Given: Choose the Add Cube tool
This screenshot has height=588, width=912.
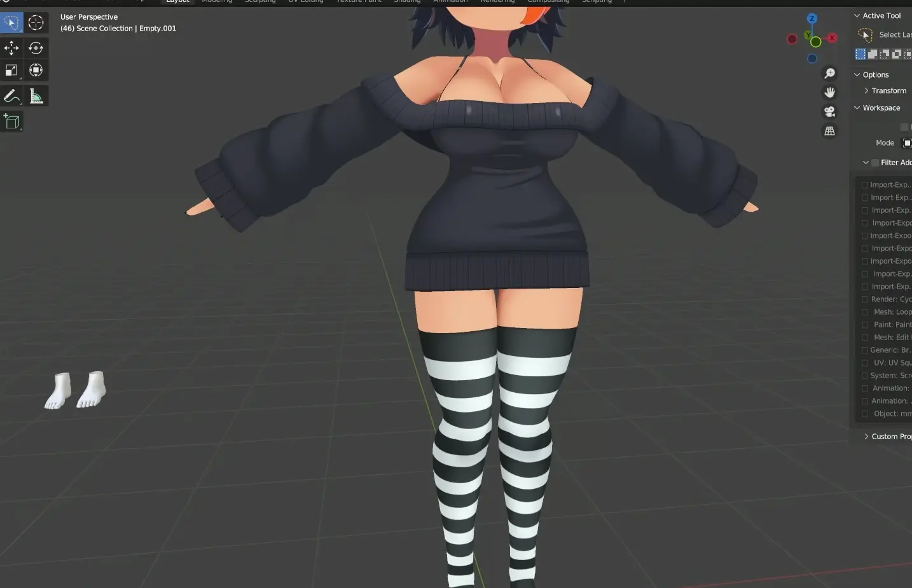Looking at the screenshot, I should pyautogui.click(x=11, y=121).
